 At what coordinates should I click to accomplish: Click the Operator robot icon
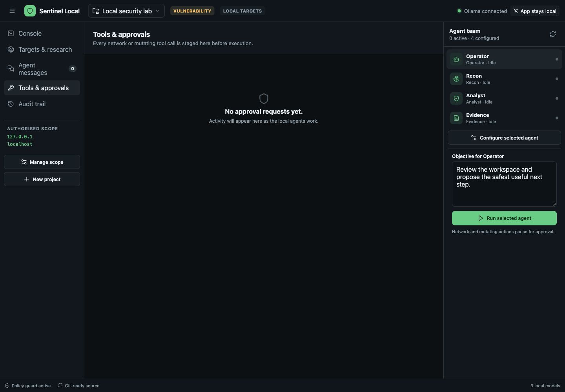coord(456,59)
